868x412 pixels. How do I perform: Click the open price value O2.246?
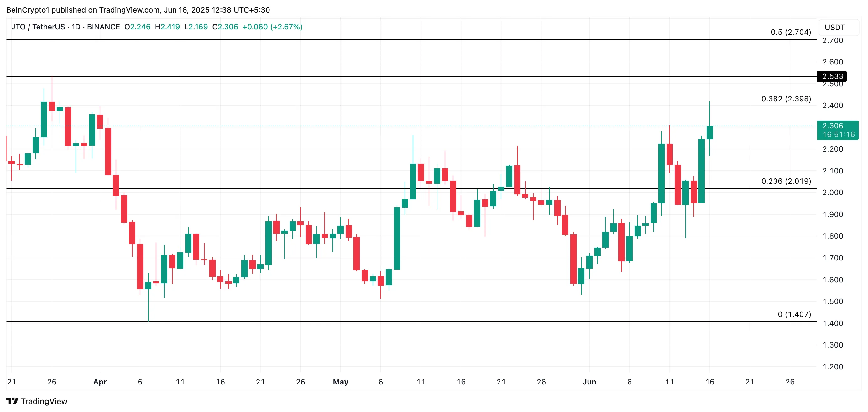coord(138,27)
